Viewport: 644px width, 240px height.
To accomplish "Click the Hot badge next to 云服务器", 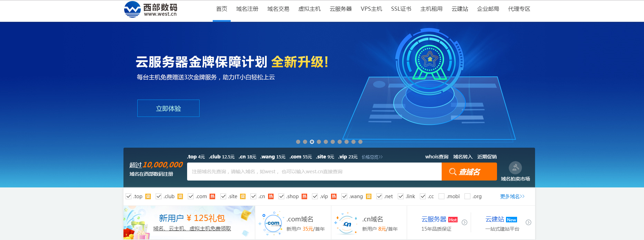I will pyautogui.click(x=453, y=220).
